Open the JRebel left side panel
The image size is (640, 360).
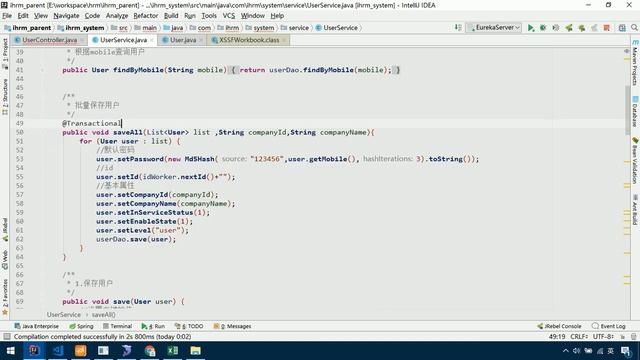5,229
